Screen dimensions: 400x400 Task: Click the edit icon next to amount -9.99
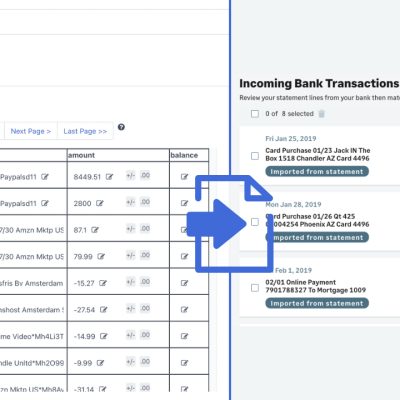[100, 363]
